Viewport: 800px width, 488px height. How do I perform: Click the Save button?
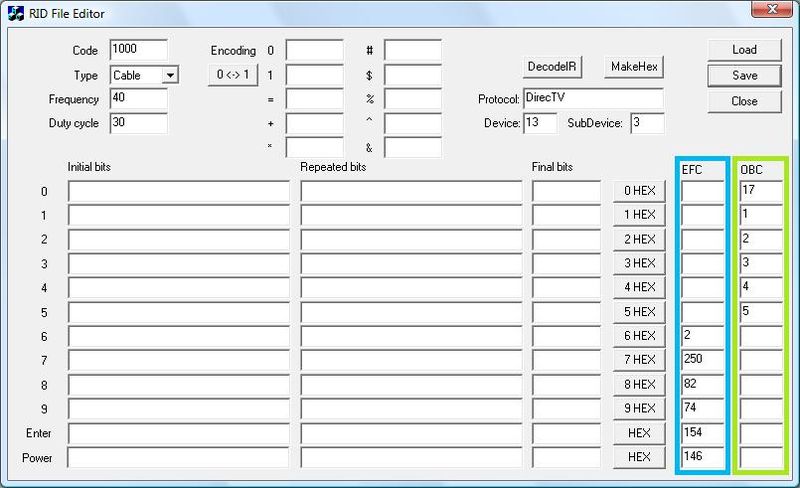(x=743, y=75)
